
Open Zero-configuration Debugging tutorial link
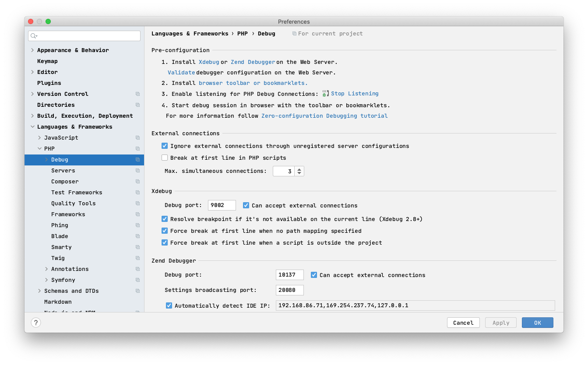[324, 116]
